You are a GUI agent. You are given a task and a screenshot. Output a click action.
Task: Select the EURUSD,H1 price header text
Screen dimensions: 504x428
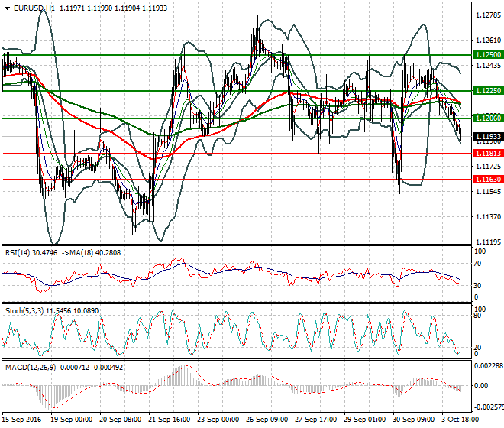click(91, 8)
